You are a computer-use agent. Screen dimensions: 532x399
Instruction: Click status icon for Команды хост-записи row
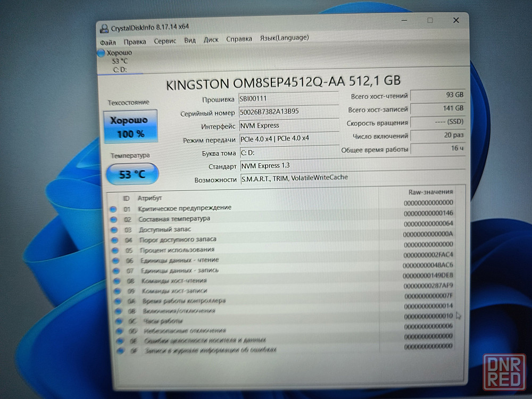(x=118, y=291)
